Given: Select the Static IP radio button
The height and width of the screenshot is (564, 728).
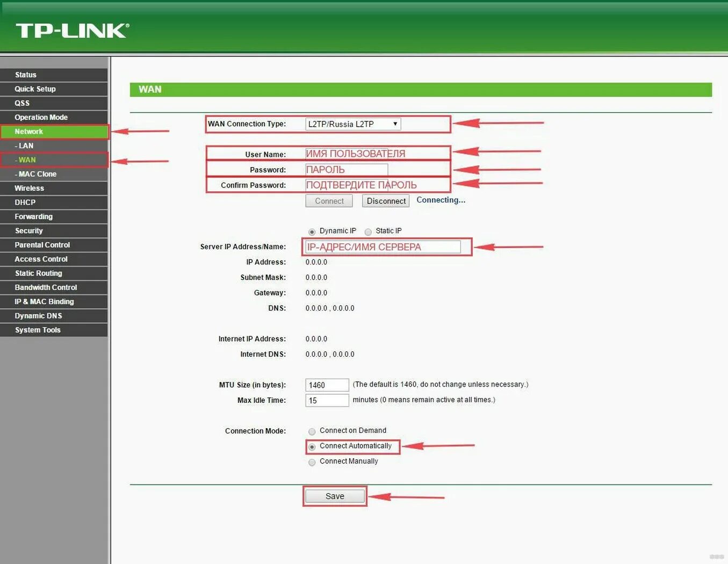Looking at the screenshot, I should (369, 231).
